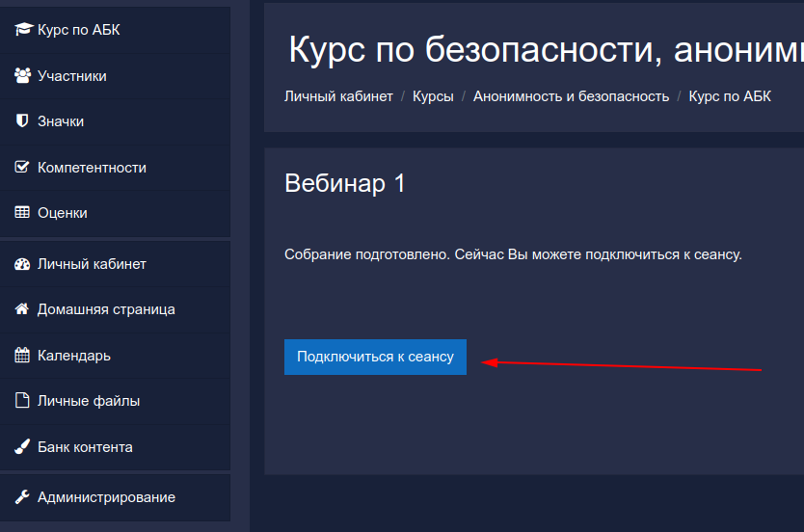Click the Домашняя страница house icon

[22, 309]
